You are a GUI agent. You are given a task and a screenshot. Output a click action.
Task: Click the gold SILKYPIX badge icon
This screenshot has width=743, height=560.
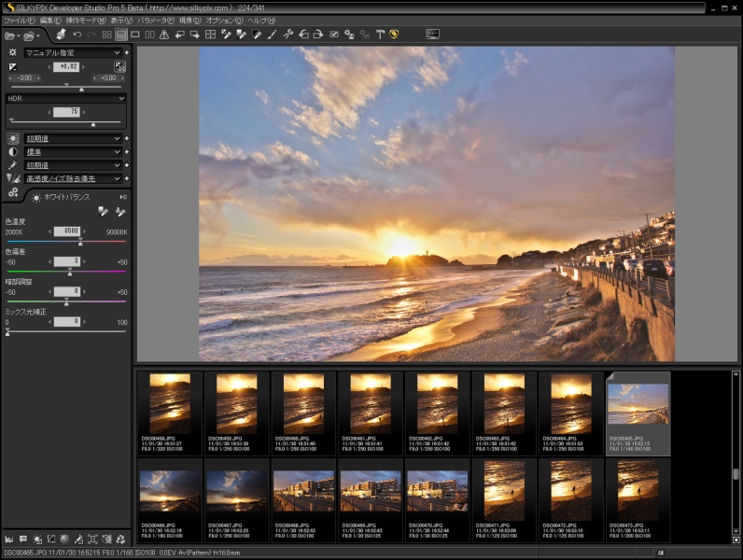394,35
